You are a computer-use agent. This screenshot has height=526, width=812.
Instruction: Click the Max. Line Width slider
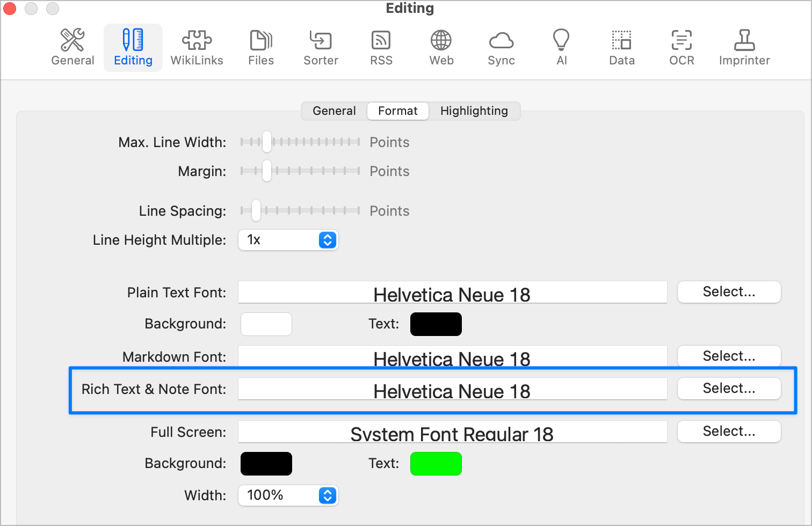(x=300, y=142)
